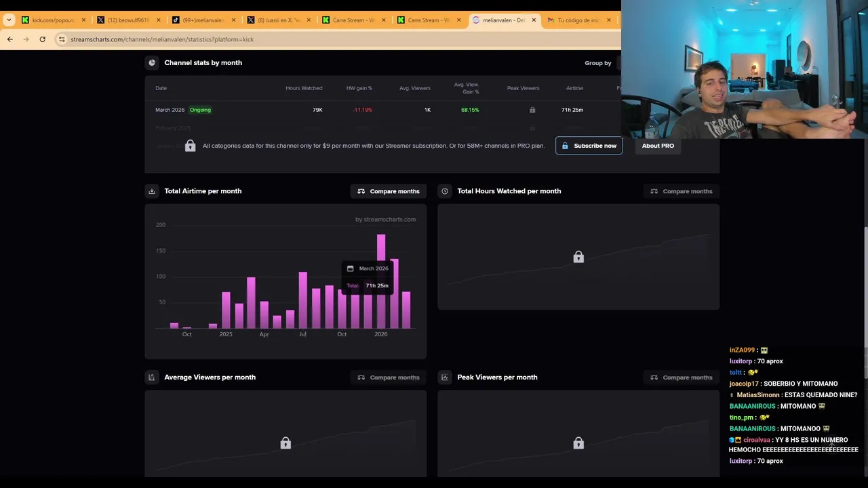868x488 pixels.
Task: Click the Group by label
Action: [598, 63]
